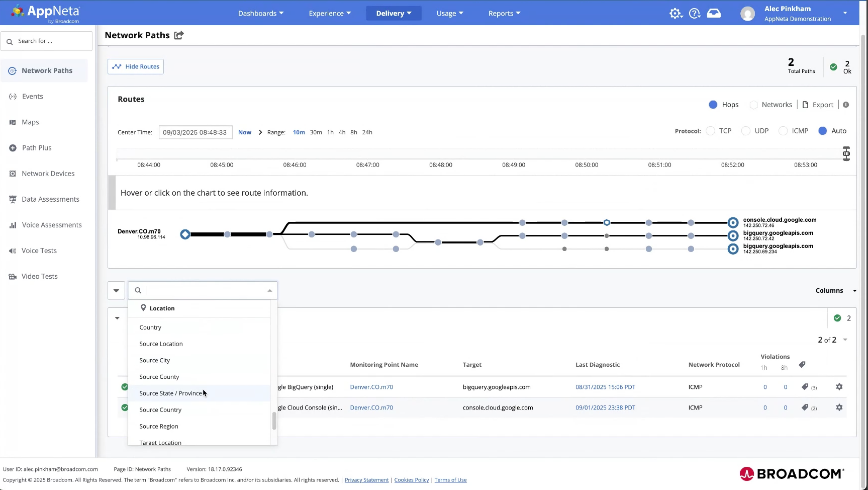868x490 pixels.
Task: Click the tag icon in Cloud Console row
Action: click(x=805, y=407)
